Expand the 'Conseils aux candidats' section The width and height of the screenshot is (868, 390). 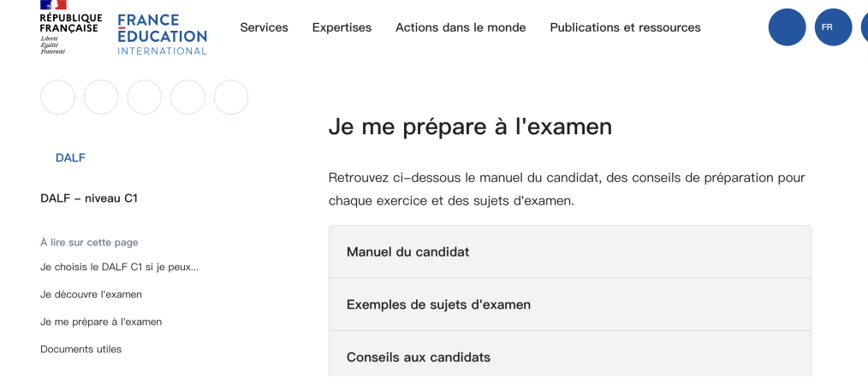569,357
